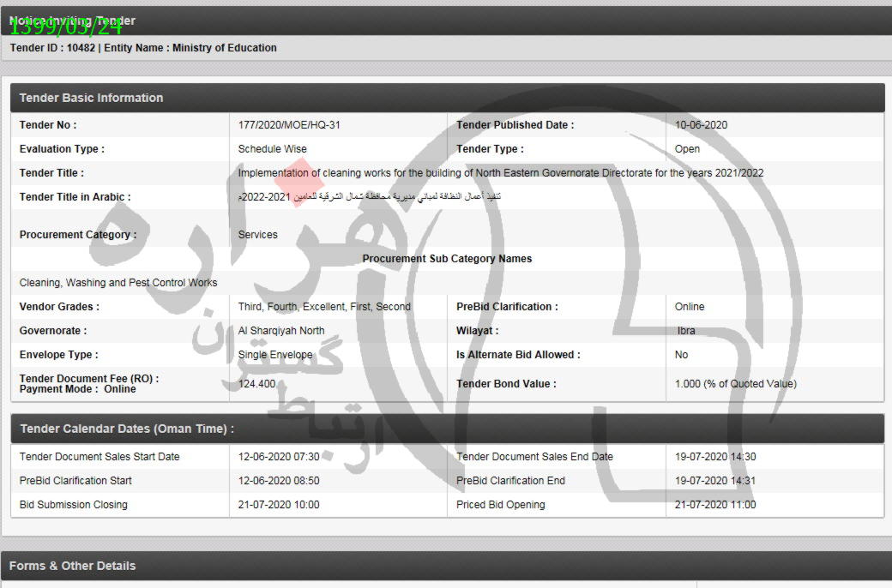Click the Ibra wilayat value
Viewport: 892px width, 588px height.
click(x=688, y=331)
